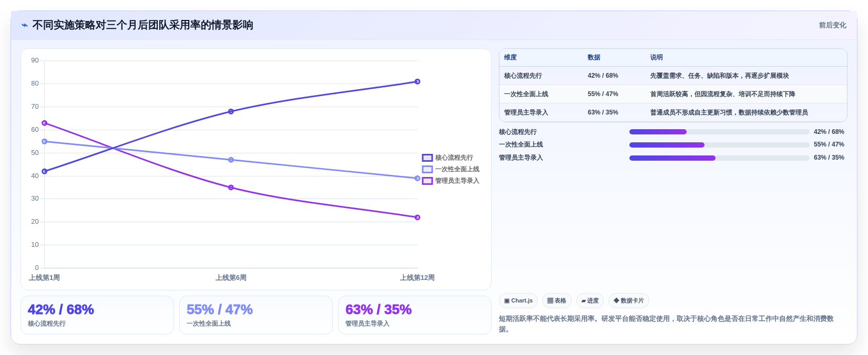Click the 42% / 68% table cell
Image resolution: width=868 pixels, height=355 pixels.
(x=603, y=76)
